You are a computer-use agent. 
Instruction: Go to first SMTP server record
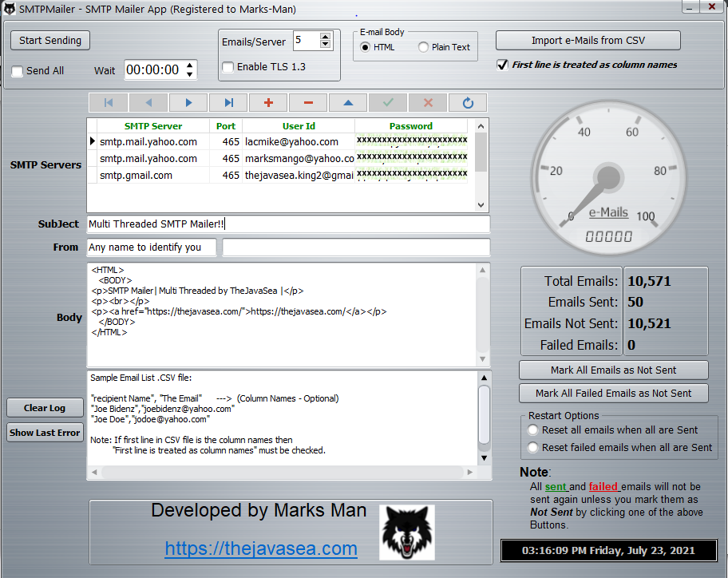109,103
